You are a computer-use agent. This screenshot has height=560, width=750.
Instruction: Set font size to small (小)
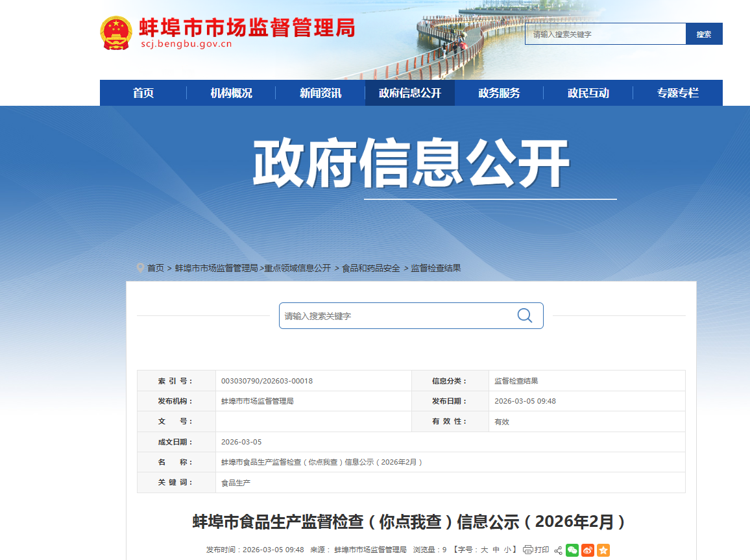click(x=507, y=550)
